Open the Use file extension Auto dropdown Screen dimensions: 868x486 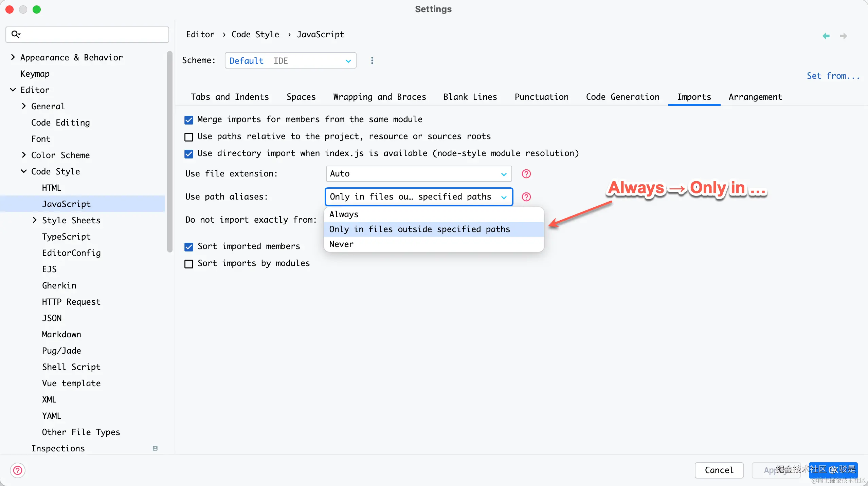click(418, 174)
